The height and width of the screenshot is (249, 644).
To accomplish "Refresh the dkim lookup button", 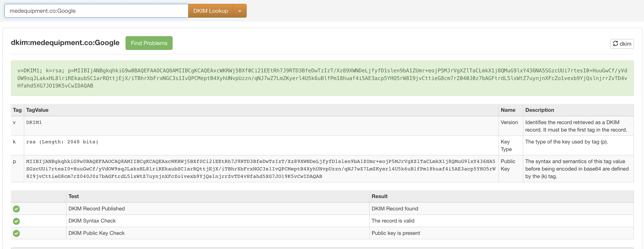I will pos(622,44).
